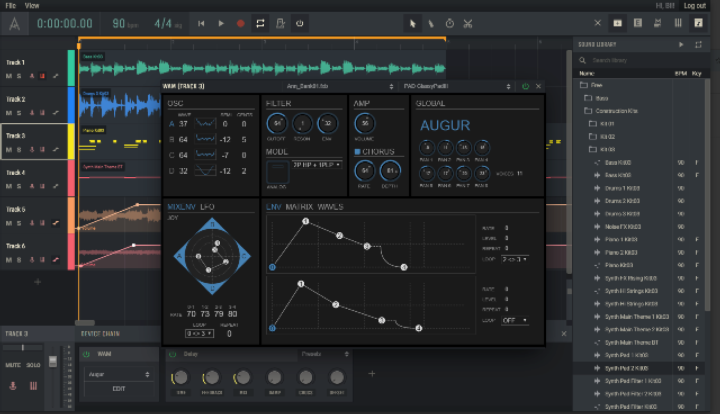Open the upper envelope LOOP 2<>3 dropdown

515,259
